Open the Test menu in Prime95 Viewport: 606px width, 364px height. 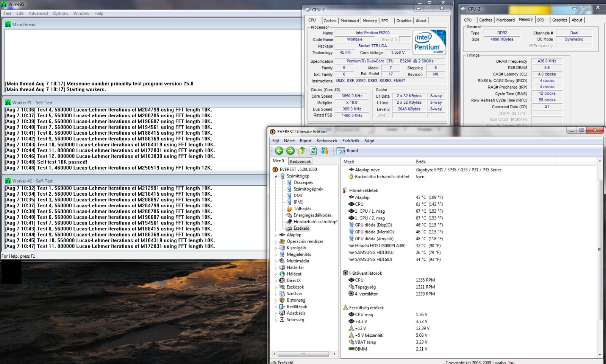pos(7,13)
